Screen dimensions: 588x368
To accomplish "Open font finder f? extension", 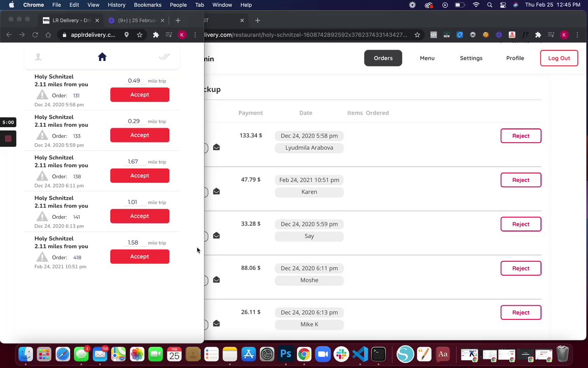I will click(525, 35).
